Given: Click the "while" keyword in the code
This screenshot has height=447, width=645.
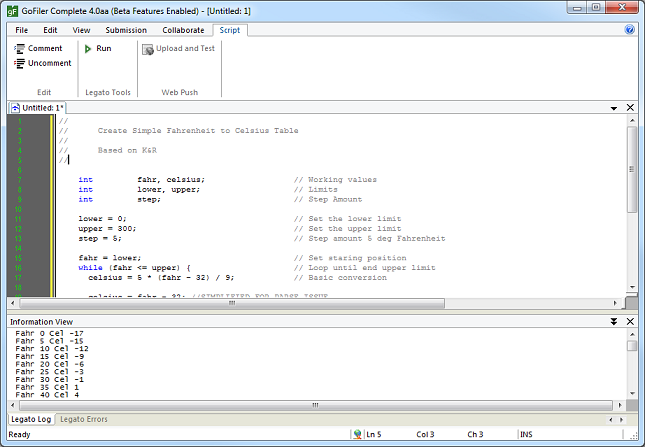Looking at the screenshot, I should pos(90,268).
